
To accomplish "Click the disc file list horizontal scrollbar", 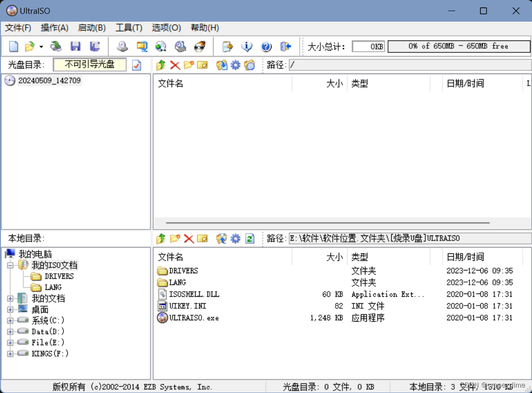I will (x=328, y=223).
